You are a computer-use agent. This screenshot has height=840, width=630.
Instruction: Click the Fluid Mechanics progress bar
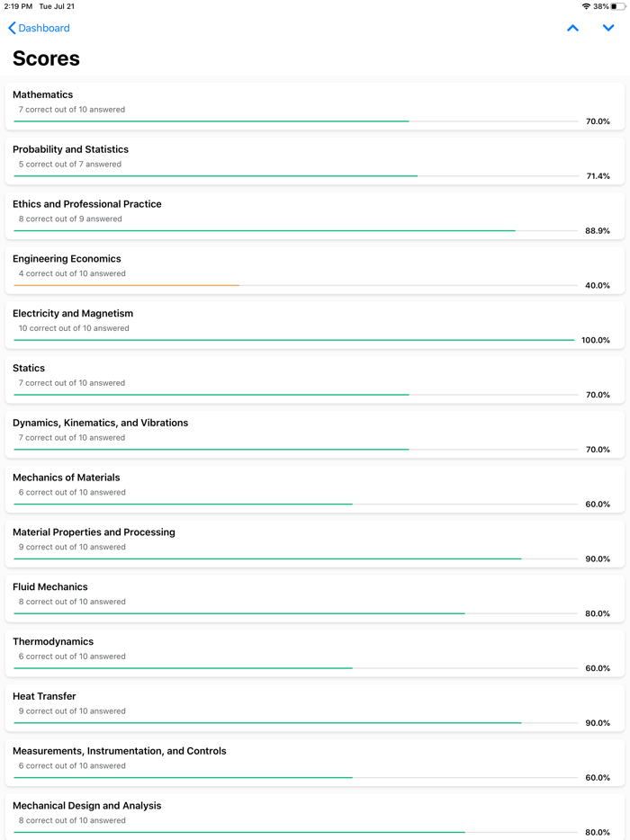tap(239, 613)
